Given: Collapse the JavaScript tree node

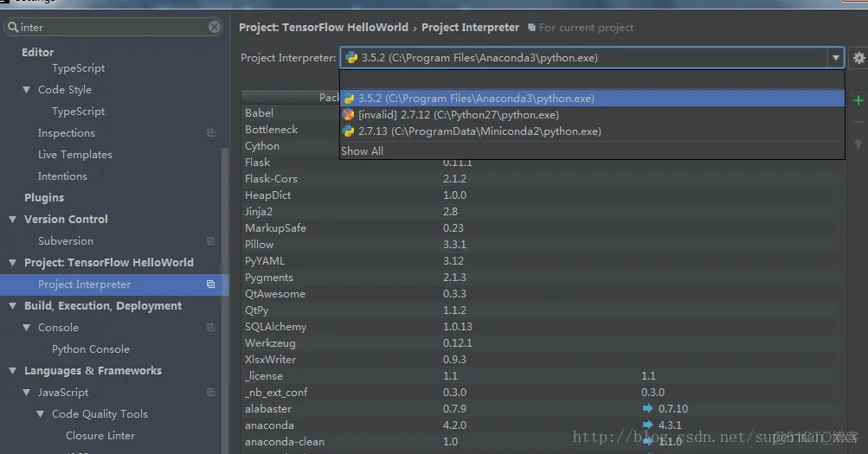Looking at the screenshot, I should [26, 392].
